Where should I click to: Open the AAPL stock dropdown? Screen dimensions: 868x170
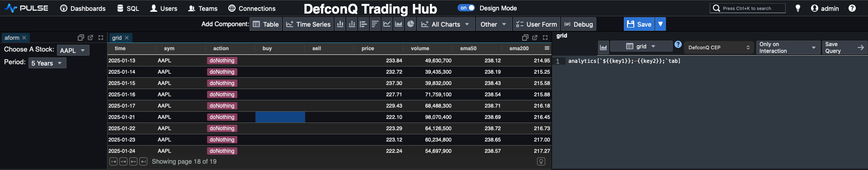[73, 50]
